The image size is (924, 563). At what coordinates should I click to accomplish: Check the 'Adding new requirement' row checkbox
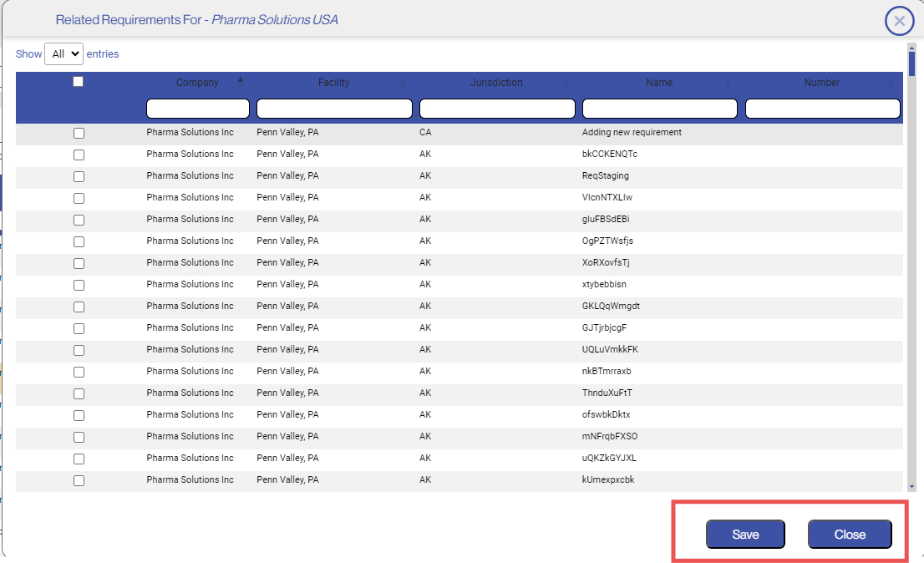click(79, 133)
